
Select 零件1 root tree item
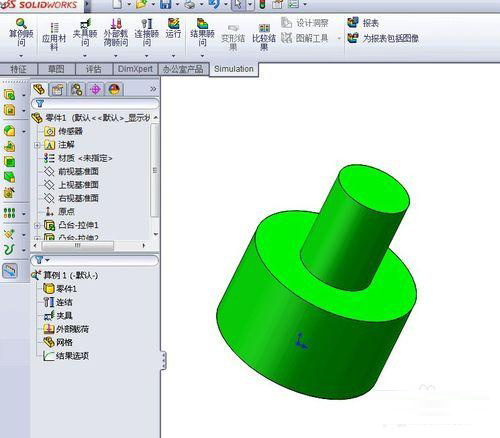(x=91, y=118)
